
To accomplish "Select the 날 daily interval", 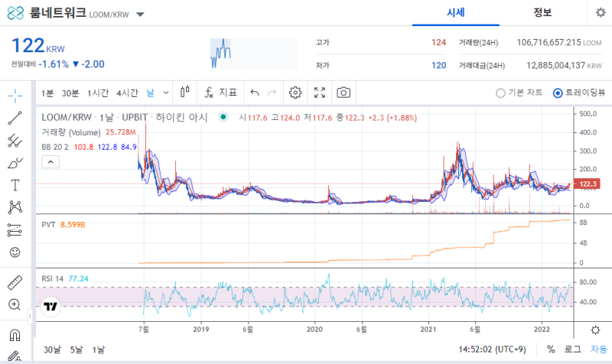I will 150,93.
